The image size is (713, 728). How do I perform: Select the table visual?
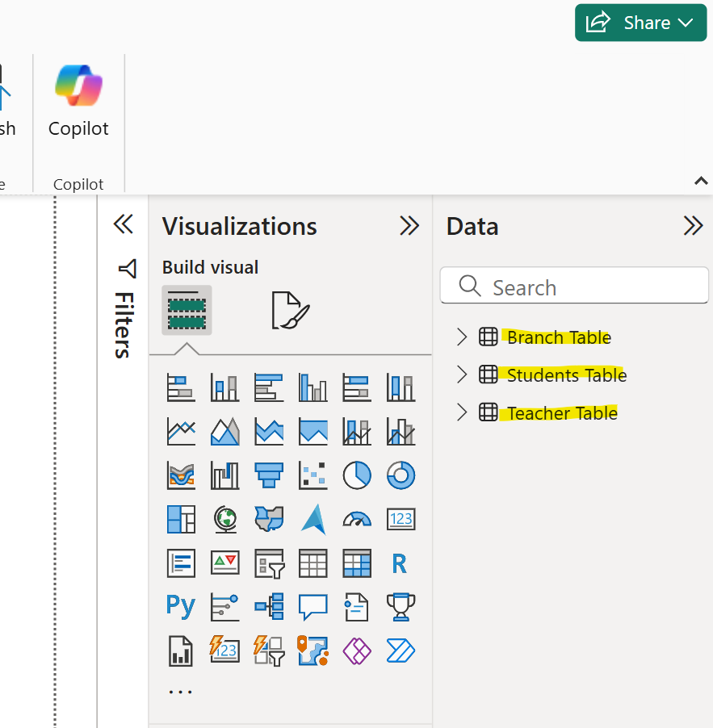point(312,563)
